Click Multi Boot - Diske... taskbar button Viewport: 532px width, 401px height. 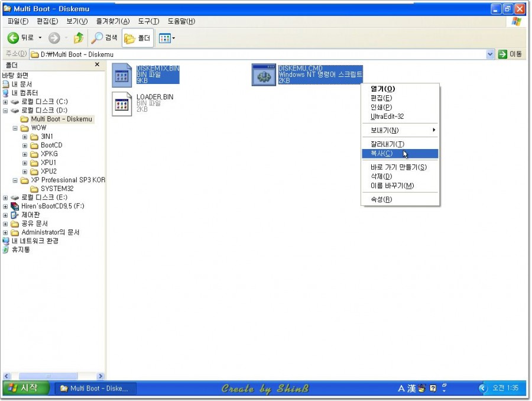click(x=95, y=389)
